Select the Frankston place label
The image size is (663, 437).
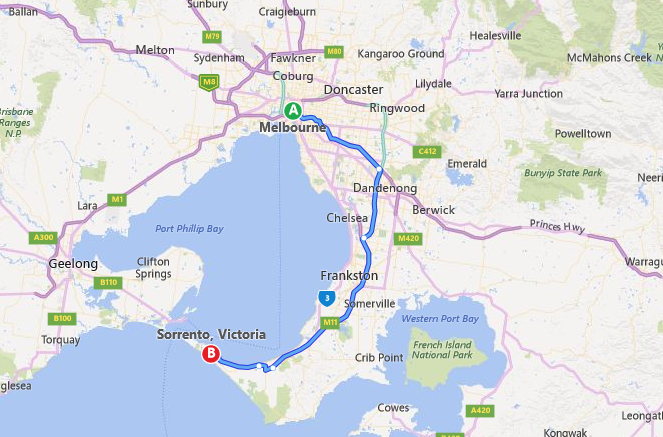click(349, 276)
